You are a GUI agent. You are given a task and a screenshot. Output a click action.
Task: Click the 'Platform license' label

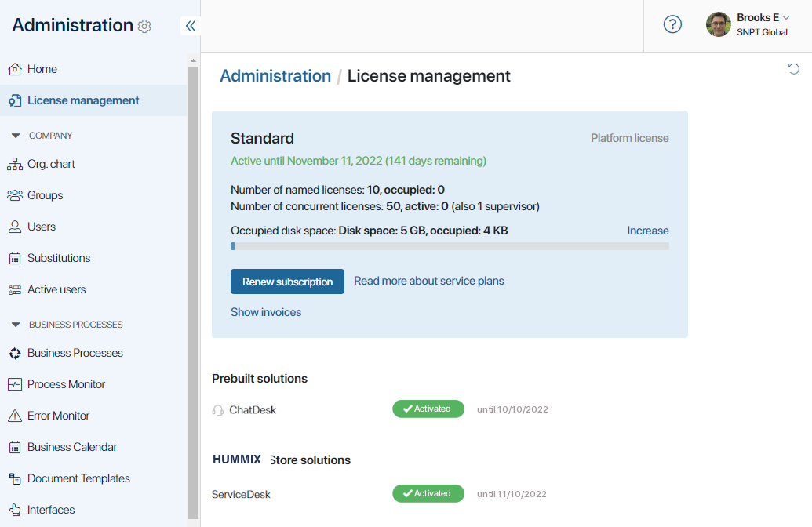[630, 138]
